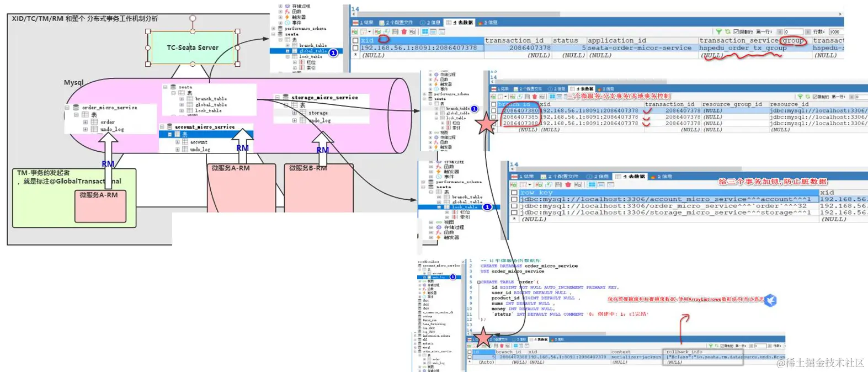Expand performance_schema in tree beside global_table grid

click(x=273, y=28)
